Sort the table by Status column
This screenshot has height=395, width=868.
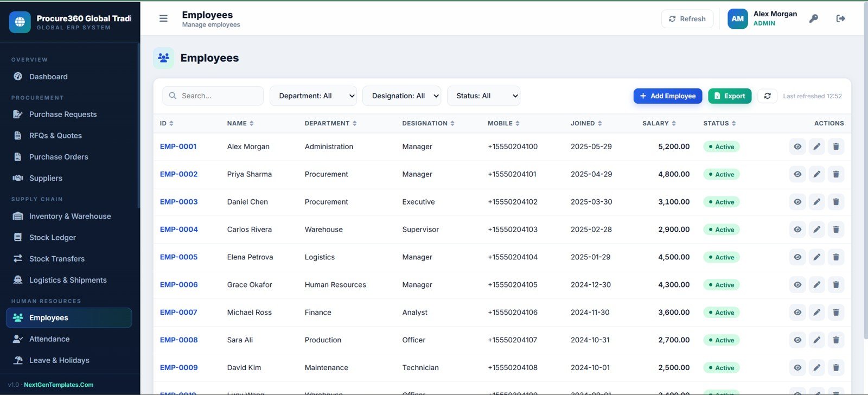click(720, 124)
